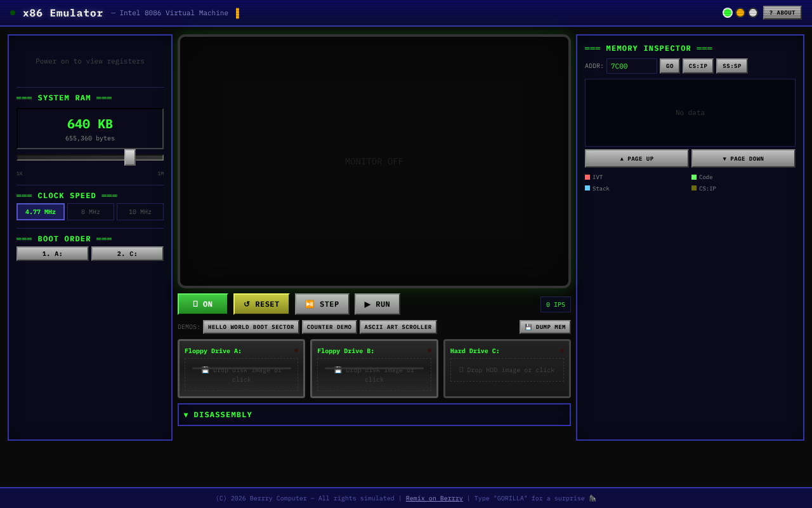Open the Remix on Berrry link
The height and width of the screenshot is (508, 812).
click(x=434, y=498)
